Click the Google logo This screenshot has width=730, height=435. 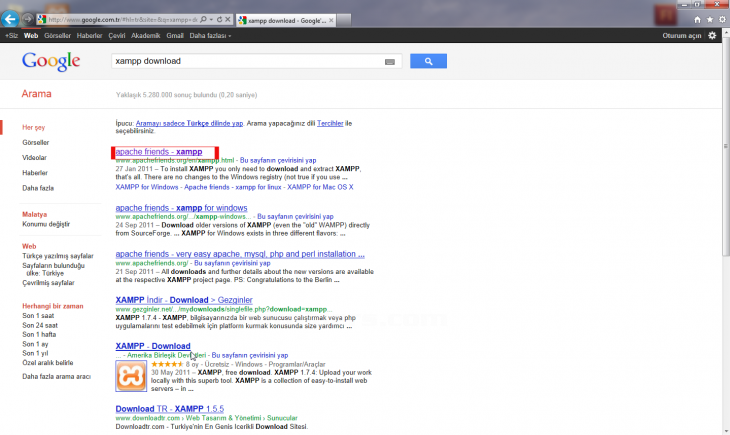(x=50, y=62)
